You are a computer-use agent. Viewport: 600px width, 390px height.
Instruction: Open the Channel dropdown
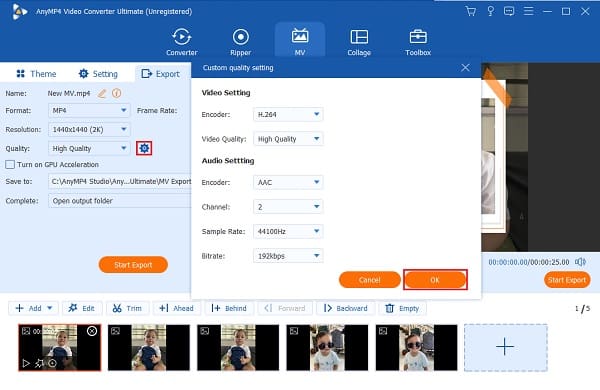(288, 207)
